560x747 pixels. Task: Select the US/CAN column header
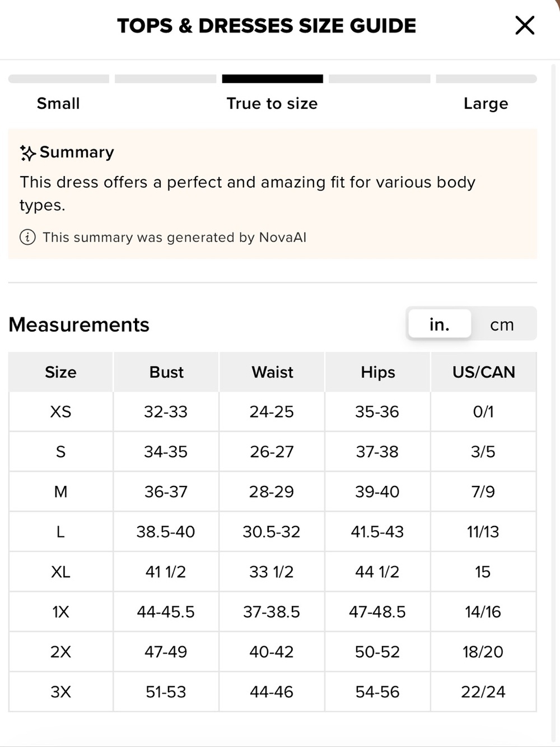(484, 372)
